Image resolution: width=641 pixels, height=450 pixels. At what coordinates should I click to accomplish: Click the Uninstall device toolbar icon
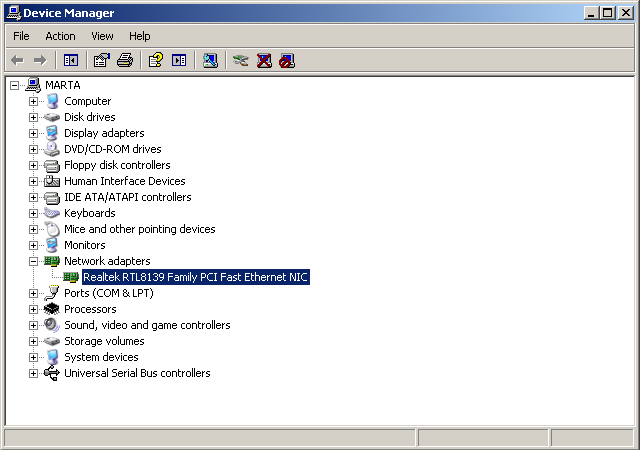click(x=264, y=60)
